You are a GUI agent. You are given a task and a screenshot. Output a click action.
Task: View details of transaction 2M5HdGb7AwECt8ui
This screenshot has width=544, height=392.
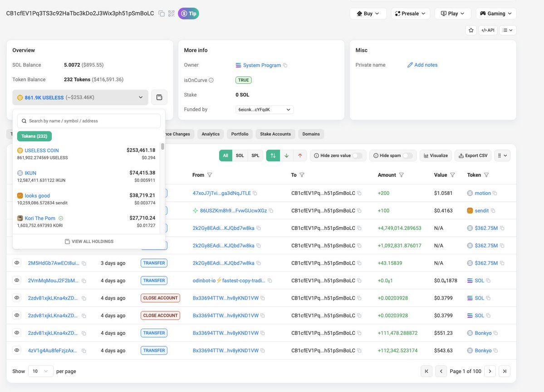click(x=17, y=263)
